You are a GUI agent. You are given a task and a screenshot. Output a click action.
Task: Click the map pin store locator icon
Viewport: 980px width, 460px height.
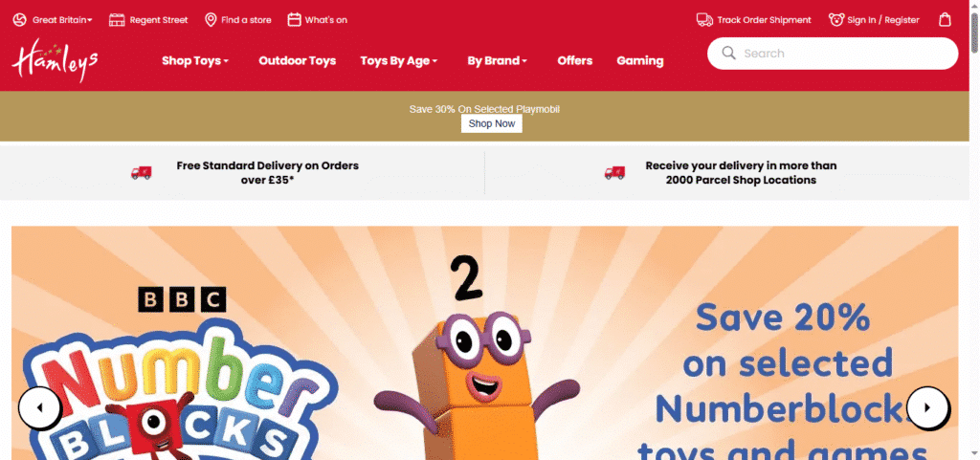211,20
